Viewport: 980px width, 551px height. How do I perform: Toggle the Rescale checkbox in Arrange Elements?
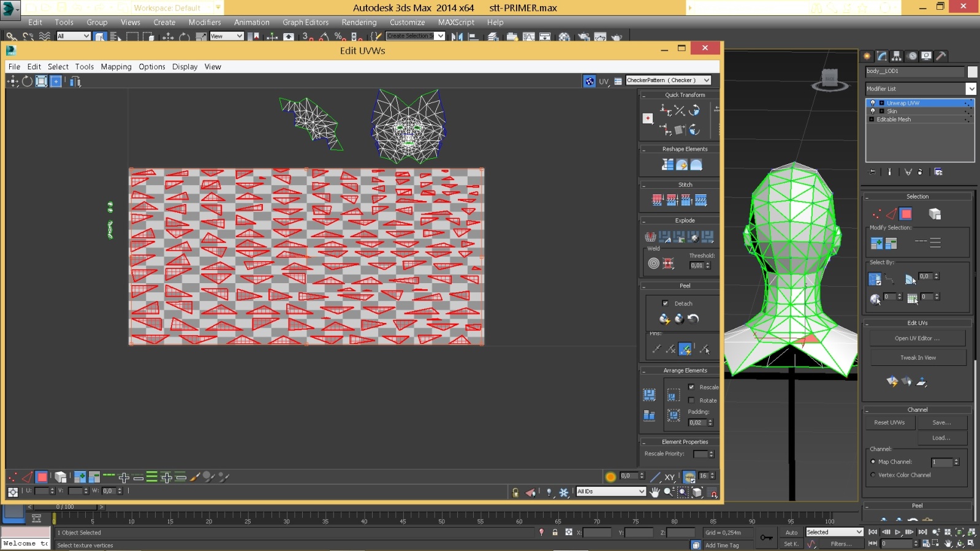tap(691, 387)
